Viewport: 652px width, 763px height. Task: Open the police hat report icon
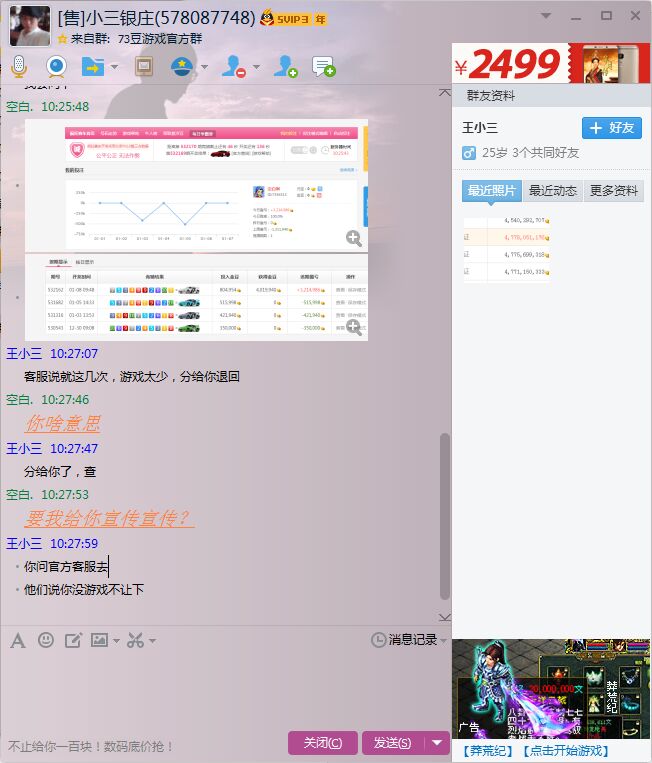coord(182,66)
